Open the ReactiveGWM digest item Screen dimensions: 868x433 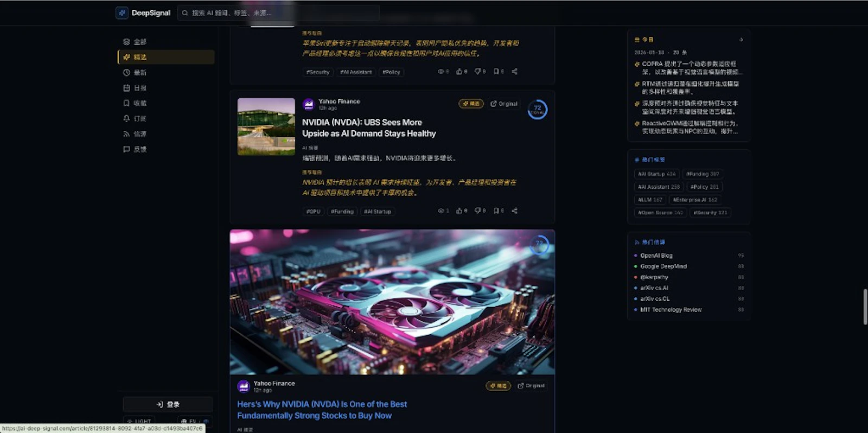(x=689, y=128)
